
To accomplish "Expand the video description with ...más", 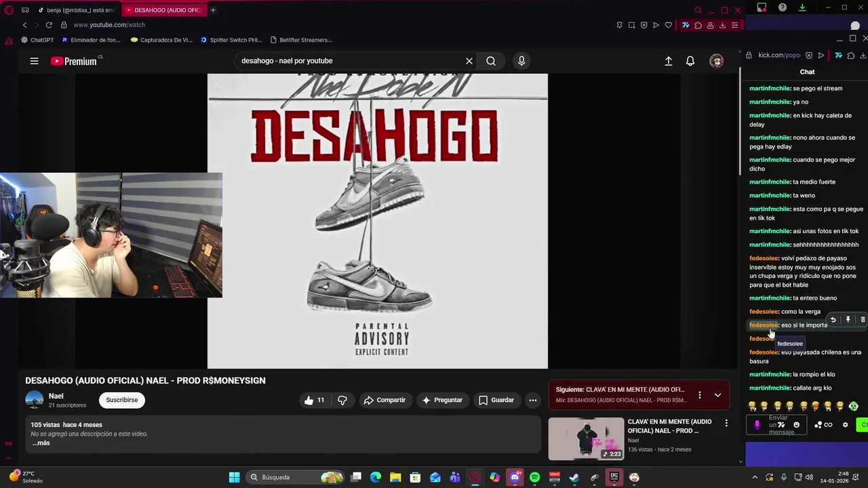I will [41, 443].
